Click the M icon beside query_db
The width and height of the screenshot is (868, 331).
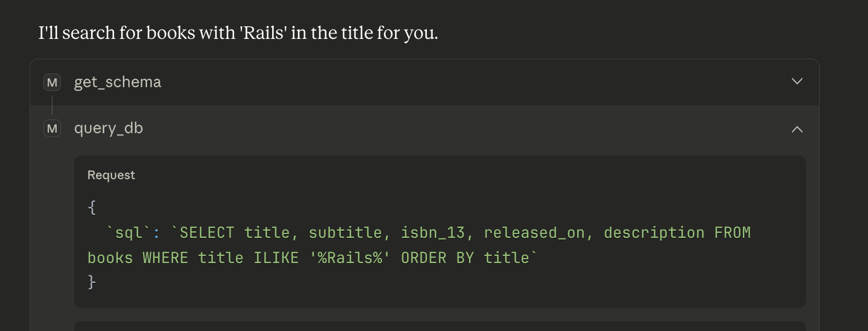coord(52,129)
